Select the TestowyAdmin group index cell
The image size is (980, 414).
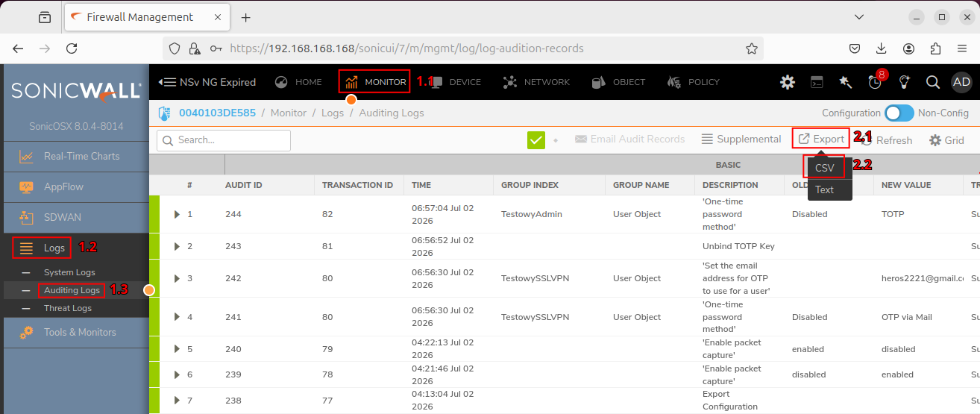(x=532, y=214)
